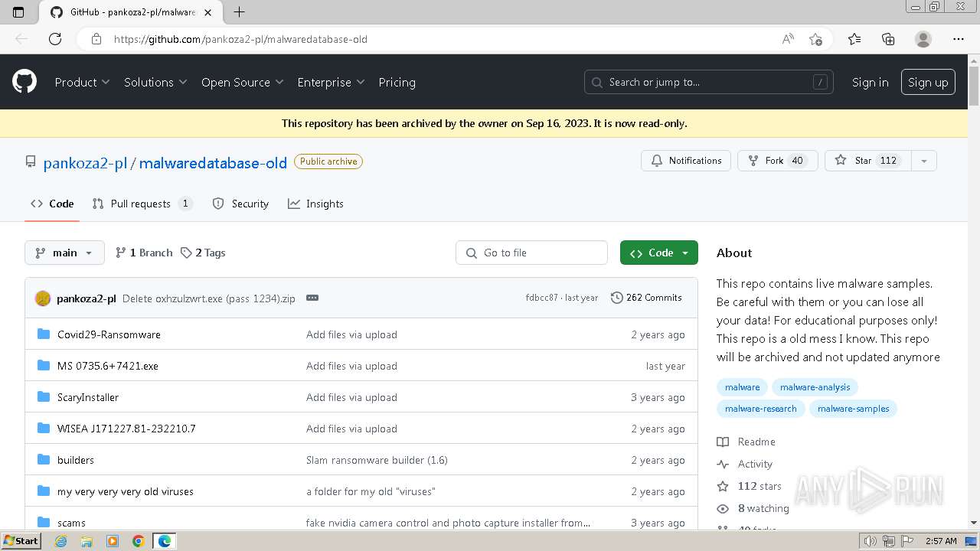Open the Insights tab

(x=315, y=204)
